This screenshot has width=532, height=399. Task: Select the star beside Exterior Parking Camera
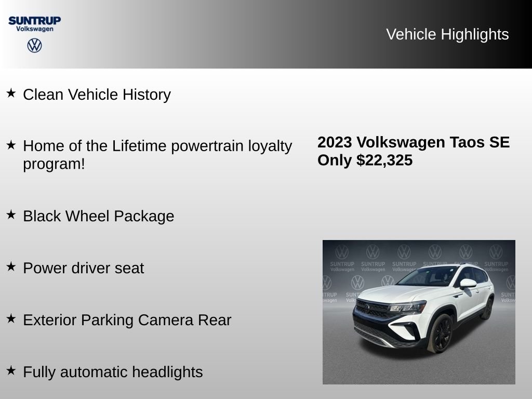pyautogui.click(x=11, y=318)
